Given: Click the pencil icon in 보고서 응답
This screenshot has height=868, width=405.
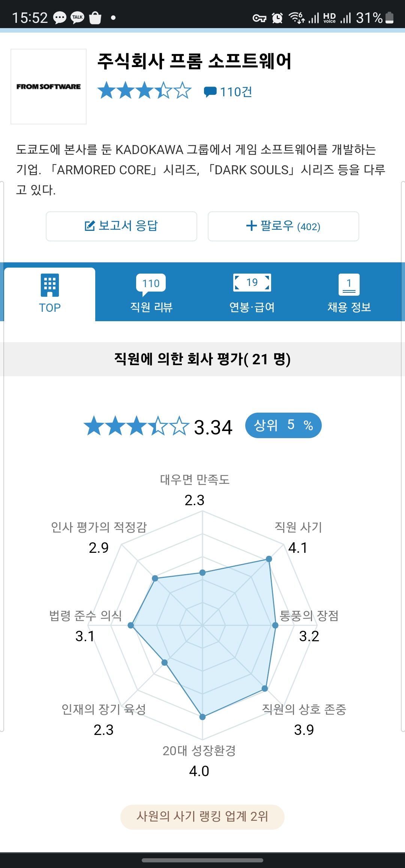Looking at the screenshot, I should click(x=90, y=226).
